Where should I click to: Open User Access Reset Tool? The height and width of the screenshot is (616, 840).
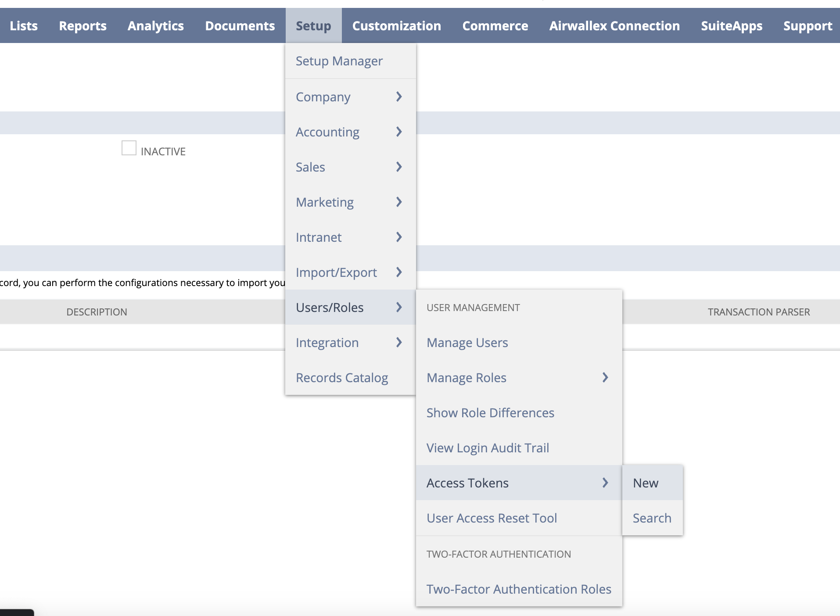pos(492,518)
